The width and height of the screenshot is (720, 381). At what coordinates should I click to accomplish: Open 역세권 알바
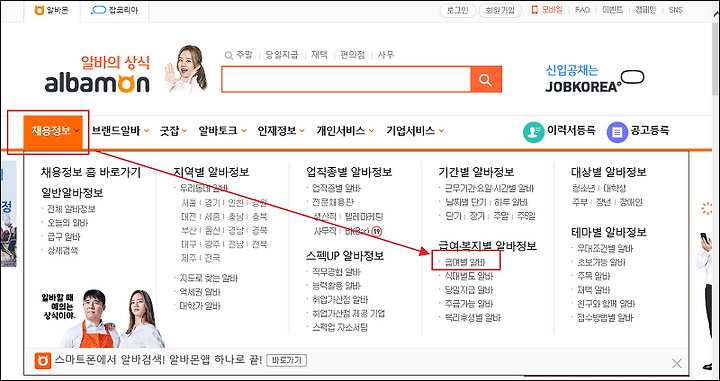[200, 291]
